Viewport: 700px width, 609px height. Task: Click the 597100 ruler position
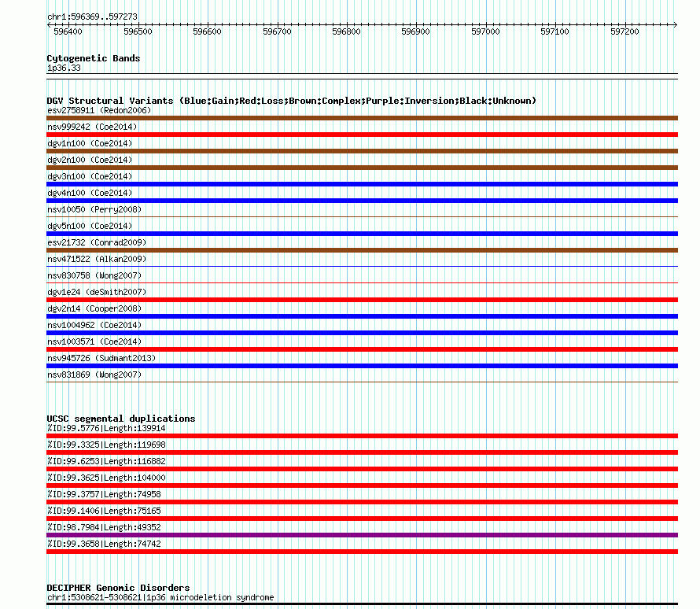(x=555, y=31)
